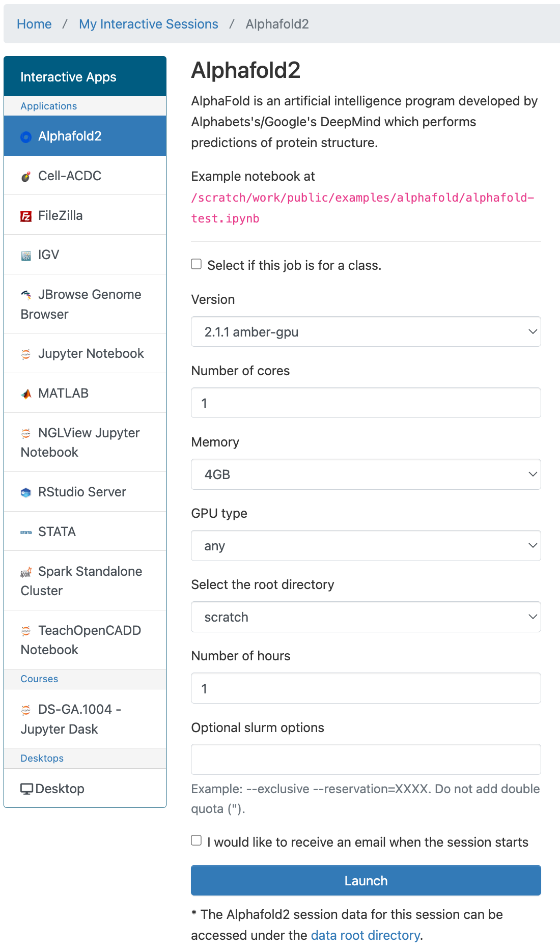Click the Launch button

tap(366, 880)
